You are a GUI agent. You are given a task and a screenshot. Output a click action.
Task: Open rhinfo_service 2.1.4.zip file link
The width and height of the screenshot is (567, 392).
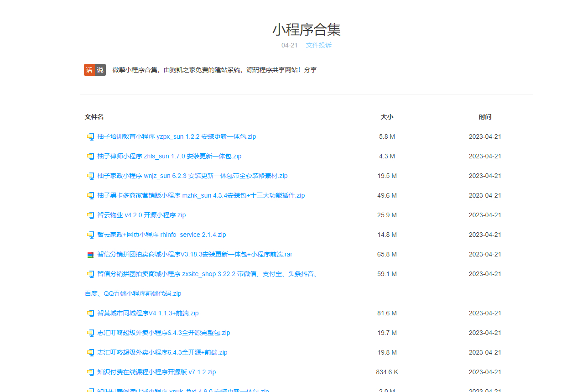161,235
